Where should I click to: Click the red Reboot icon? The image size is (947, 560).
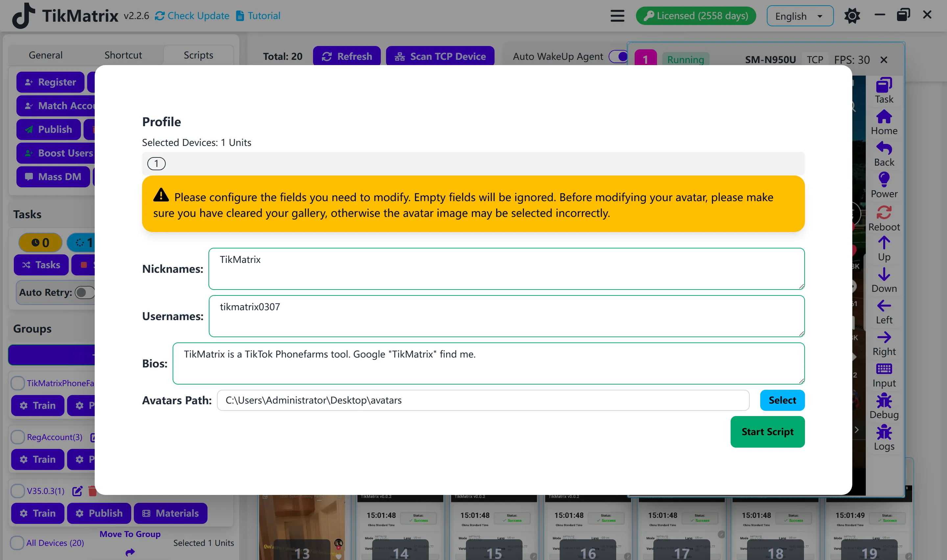[x=884, y=212]
